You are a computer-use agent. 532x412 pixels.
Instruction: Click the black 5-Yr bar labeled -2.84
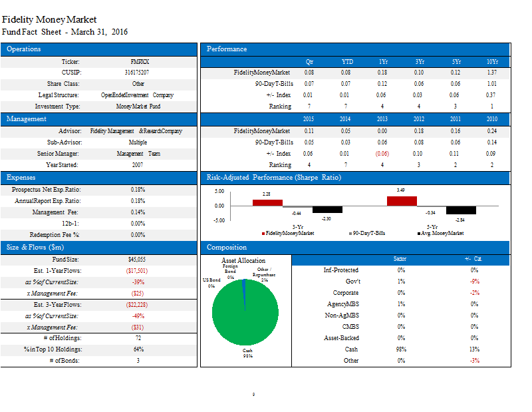click(x=461, y=210)
